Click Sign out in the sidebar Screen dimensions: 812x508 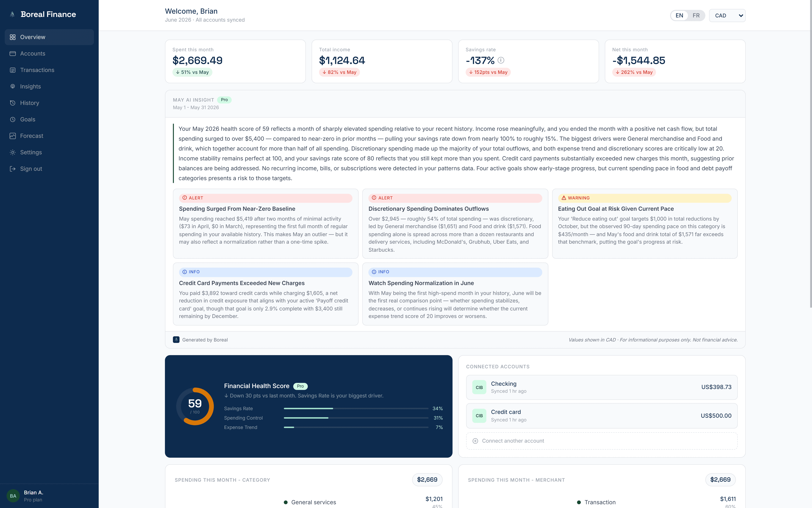coord(49,169)
